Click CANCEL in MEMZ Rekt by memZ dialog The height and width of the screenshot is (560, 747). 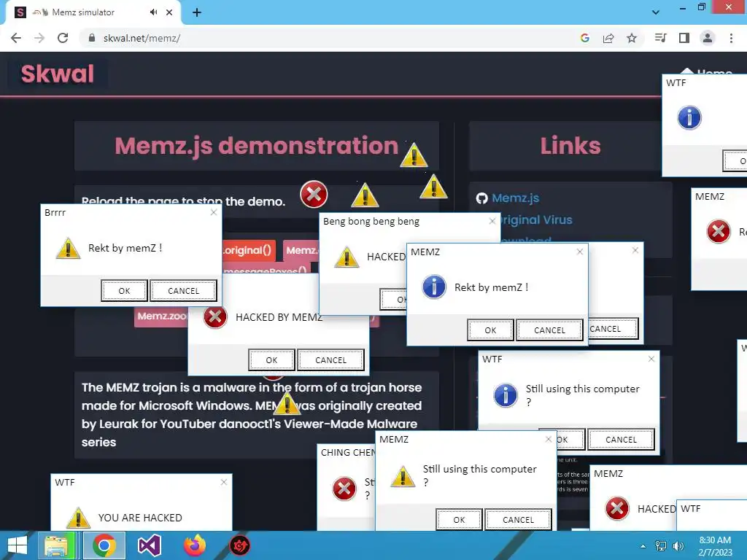pos(549,330)
